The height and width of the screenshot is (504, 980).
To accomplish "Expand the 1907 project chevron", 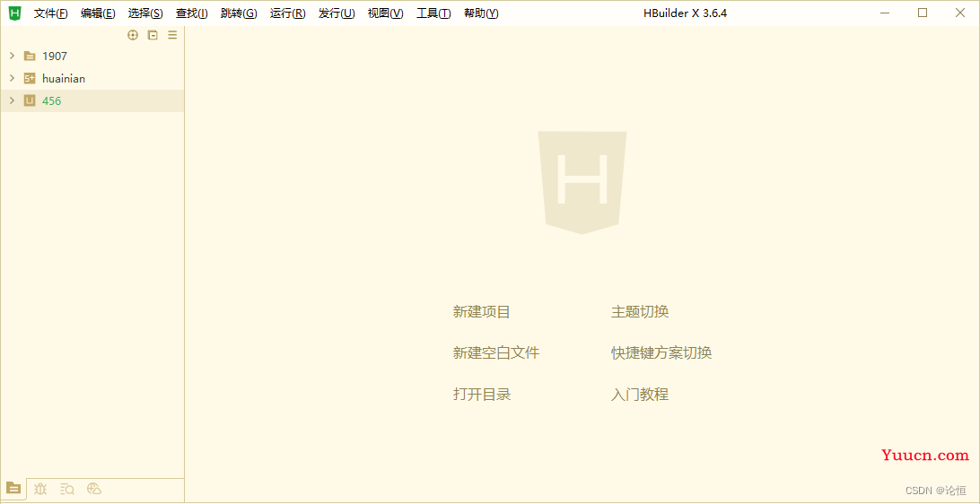I will pyautogui.click(x=12, y=56).
